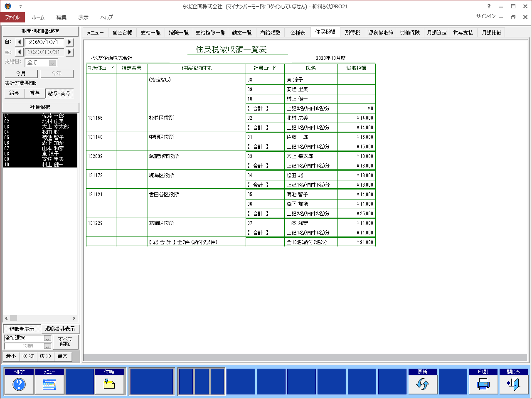The image size is (532, 399).
Task: Switch to 源泉徴収簿 tab
Action: point(381,32)
